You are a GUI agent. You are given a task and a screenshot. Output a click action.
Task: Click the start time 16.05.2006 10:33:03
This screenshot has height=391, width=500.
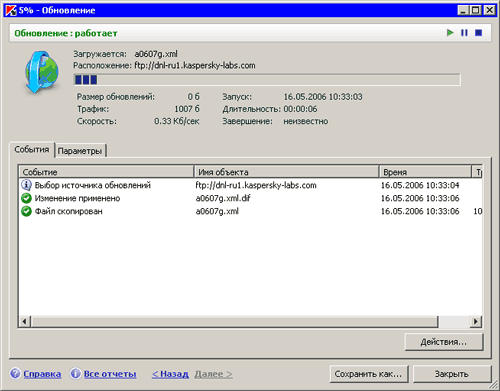323,97
